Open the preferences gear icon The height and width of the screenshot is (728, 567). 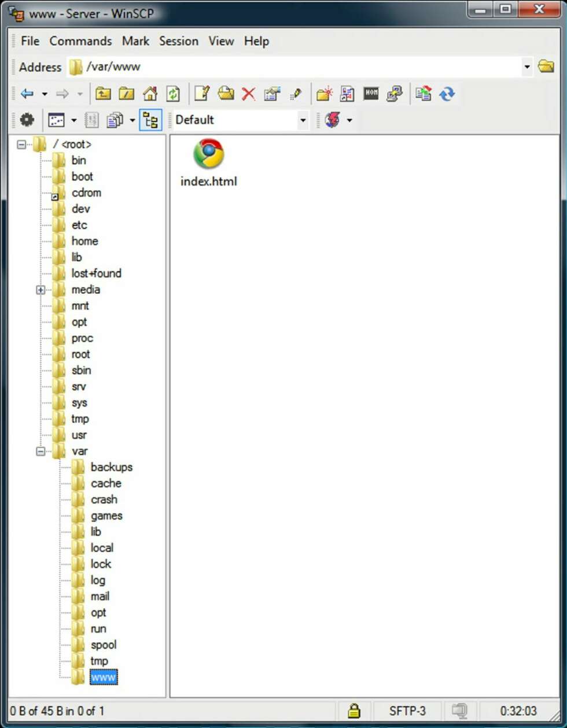click(x=27, y=120)
